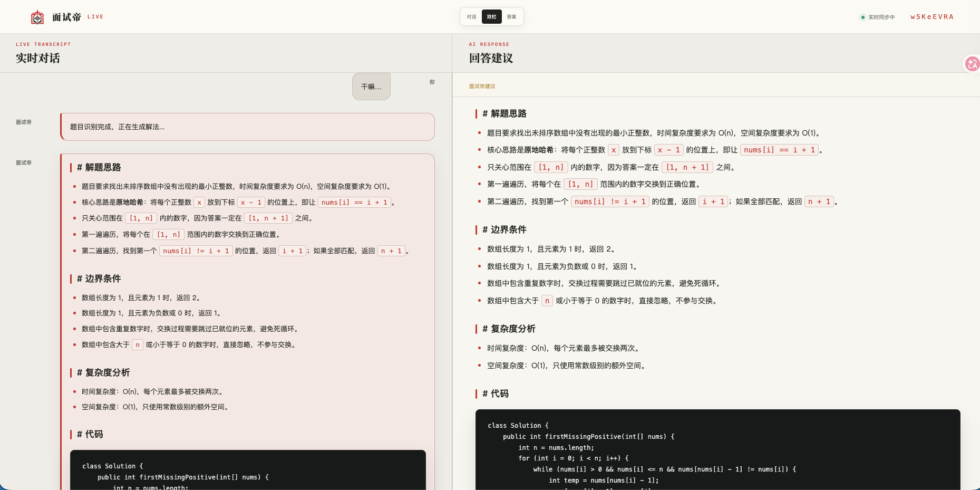The image size is (980, 490).
Task: Click 返回 2 edge case line in response panel
Action: (552, 249)
